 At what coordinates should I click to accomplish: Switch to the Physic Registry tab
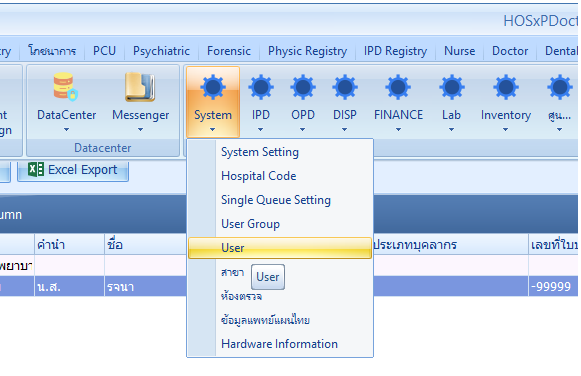[x=307, y=51]
